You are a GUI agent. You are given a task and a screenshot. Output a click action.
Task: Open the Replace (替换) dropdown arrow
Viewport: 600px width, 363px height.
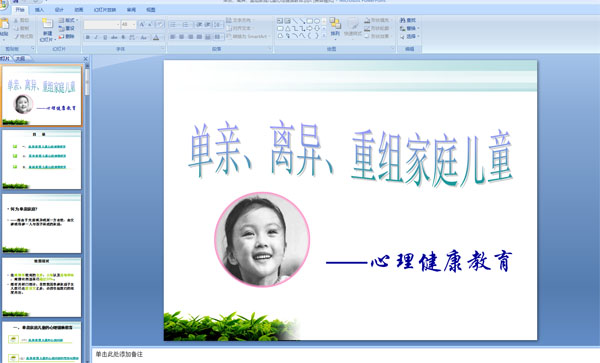418,28
